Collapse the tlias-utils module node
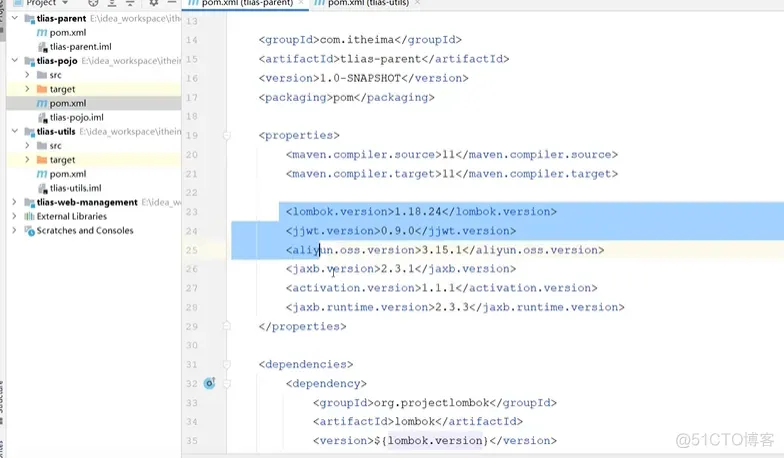This screenshot has width=784, height=458. pos(14,131)
